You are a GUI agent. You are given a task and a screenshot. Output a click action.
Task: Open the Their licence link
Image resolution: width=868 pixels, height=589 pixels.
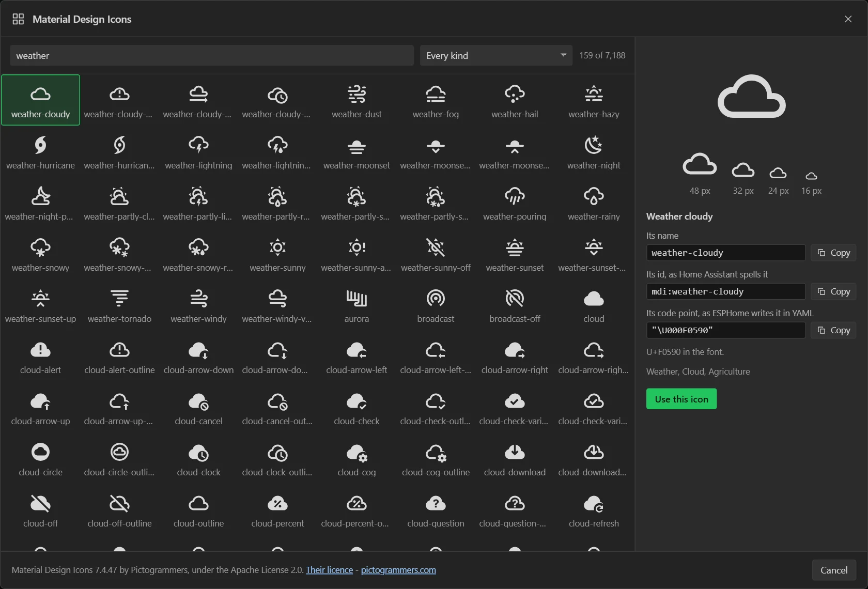point(329,570)
